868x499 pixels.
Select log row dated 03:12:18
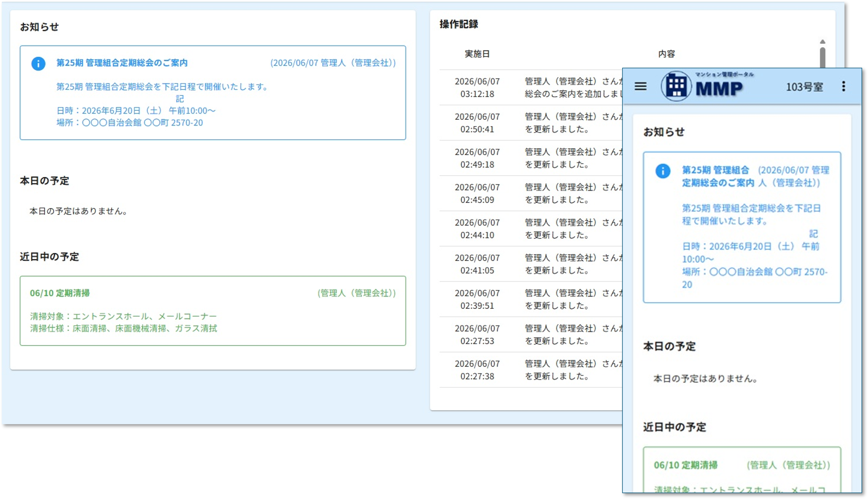[x=531, y=87]
